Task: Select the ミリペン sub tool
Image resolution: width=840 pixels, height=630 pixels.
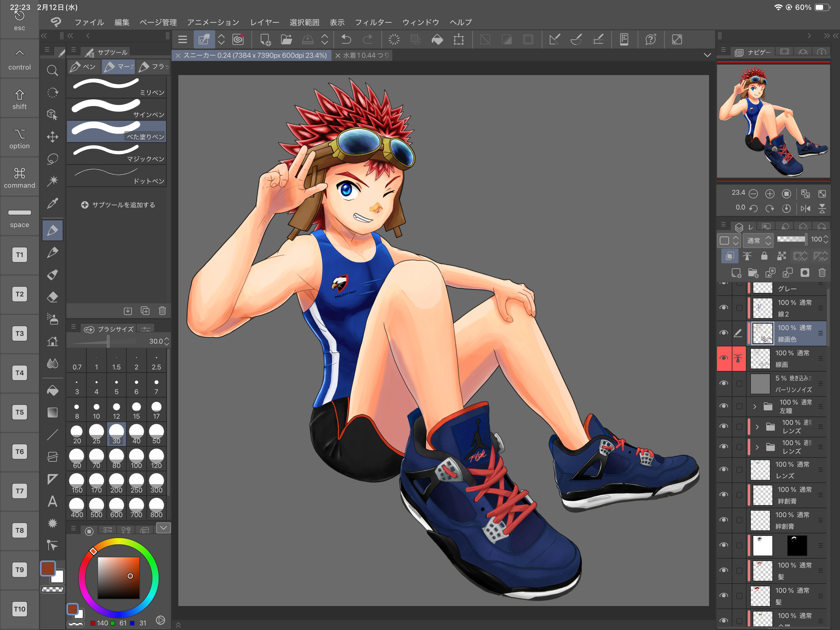Action: 117,87
